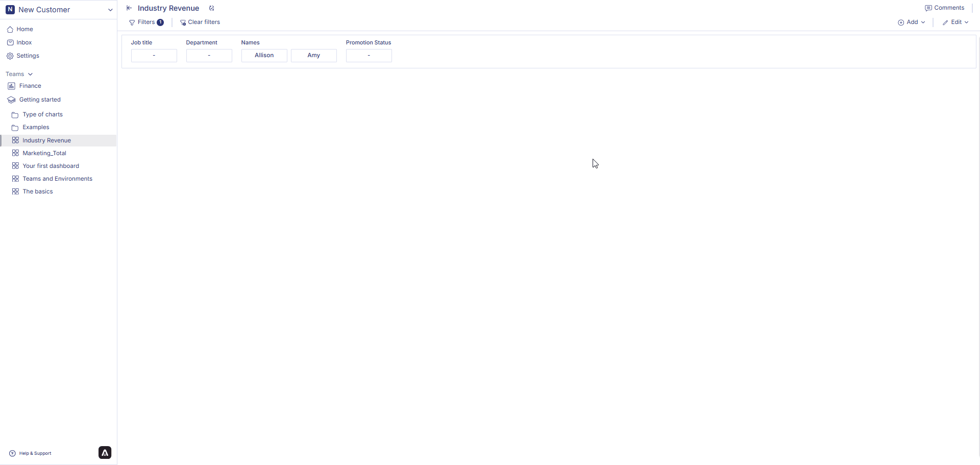980x465 pixels.
Task: Open the Job title filter field
Action: click(154, 56)
